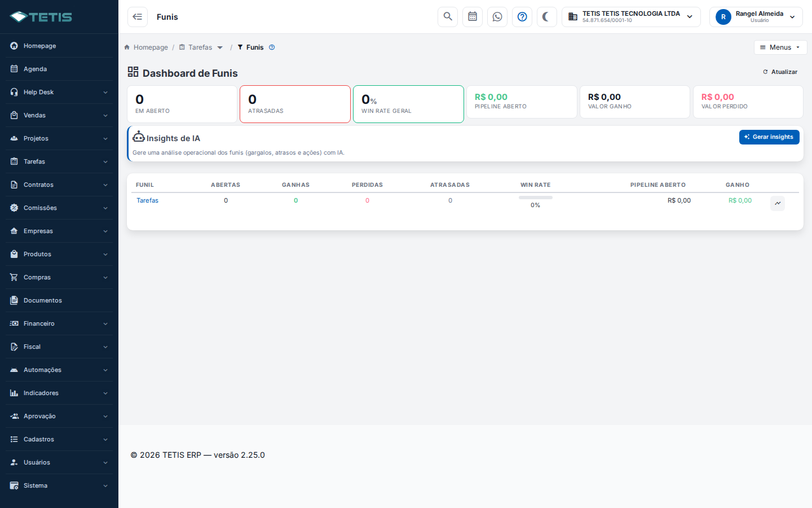Open the Tarefas funnel link in table
Image resolution: width=812 pixels, height=508 pixels.
click(x=147, y=200)
